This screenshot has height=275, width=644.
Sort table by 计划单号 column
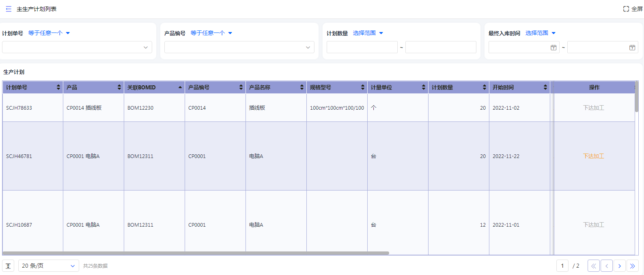[x=58, y=87]
